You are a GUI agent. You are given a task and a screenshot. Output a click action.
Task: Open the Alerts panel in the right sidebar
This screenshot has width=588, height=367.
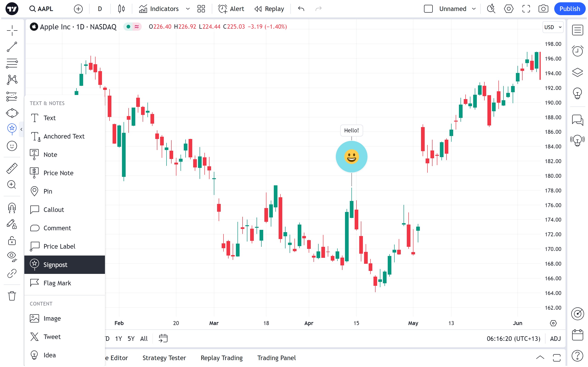pyautogui.click(x=577, y=51)
